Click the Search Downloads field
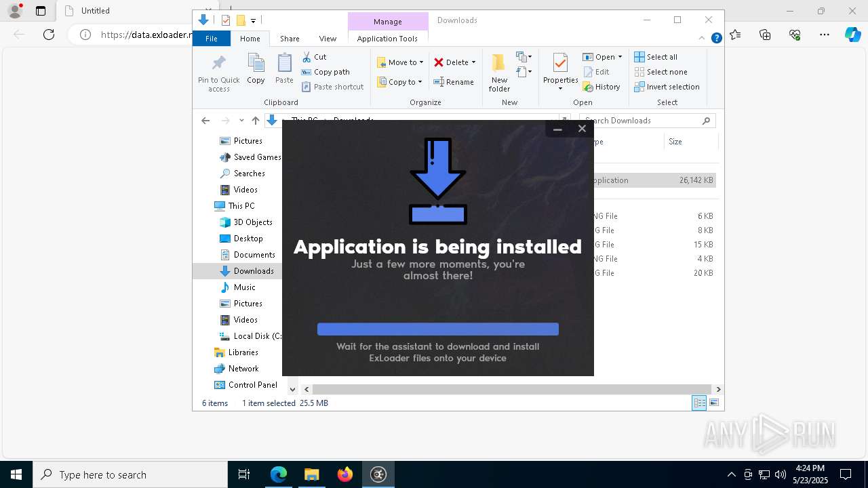This screenshot has width=868, height=488. [x=647, y=121]
